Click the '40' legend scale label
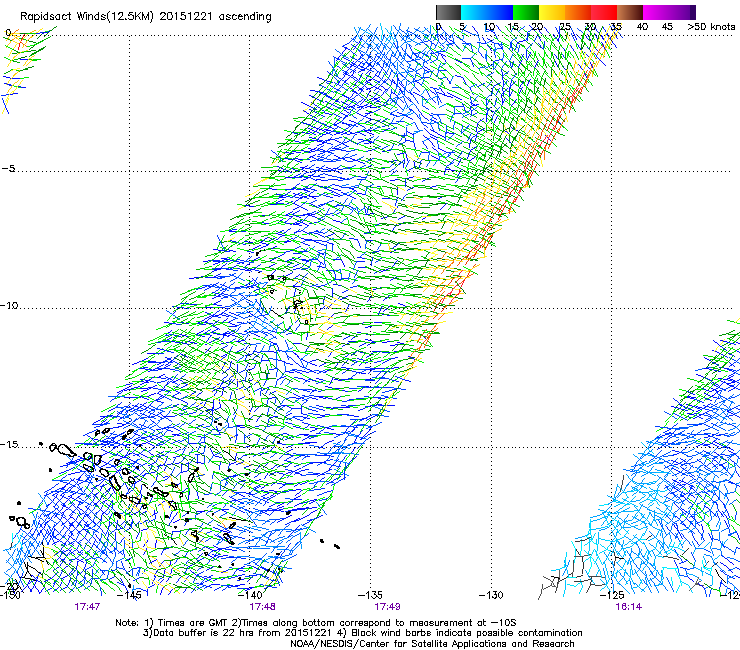The height and width of the screenshot is (650, 740). (642, 26)
